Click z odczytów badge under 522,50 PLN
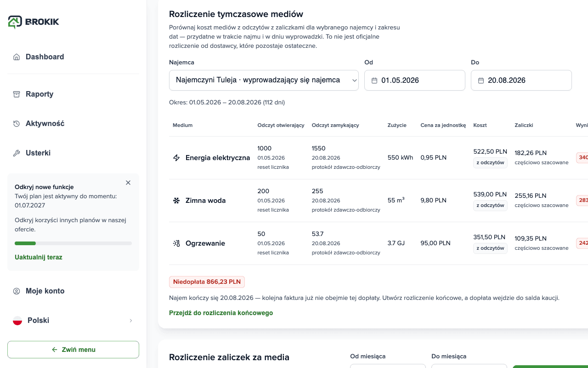This screenshot has height=368, width=588. [x=490, y=162]
